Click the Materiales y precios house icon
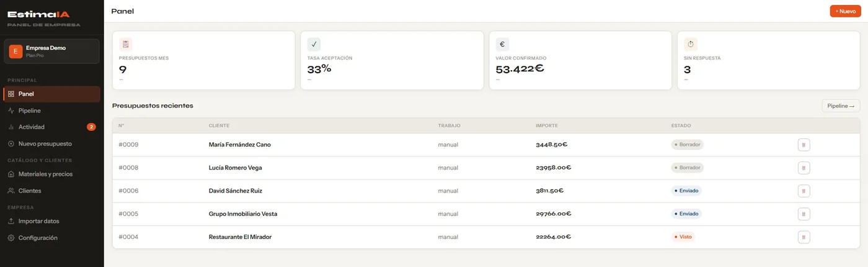Screen dimensions: 868x267 (11, 174)
